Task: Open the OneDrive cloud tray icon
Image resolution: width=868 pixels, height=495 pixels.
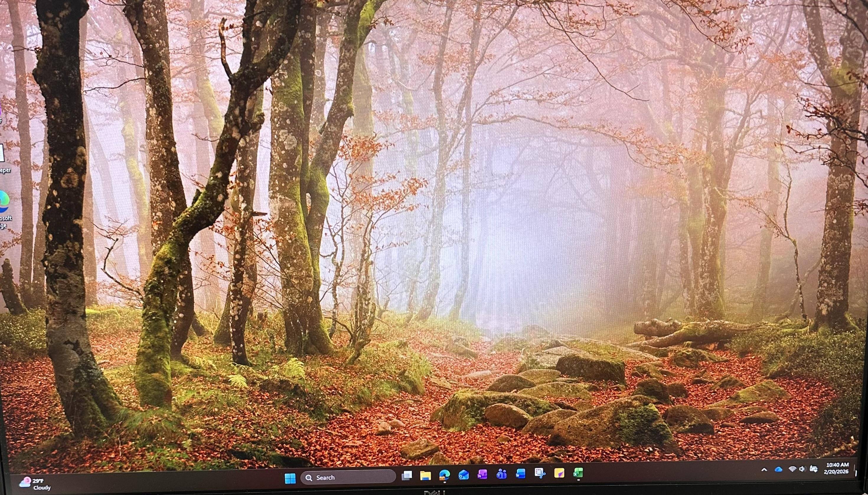Action: [x=778, y=470]
